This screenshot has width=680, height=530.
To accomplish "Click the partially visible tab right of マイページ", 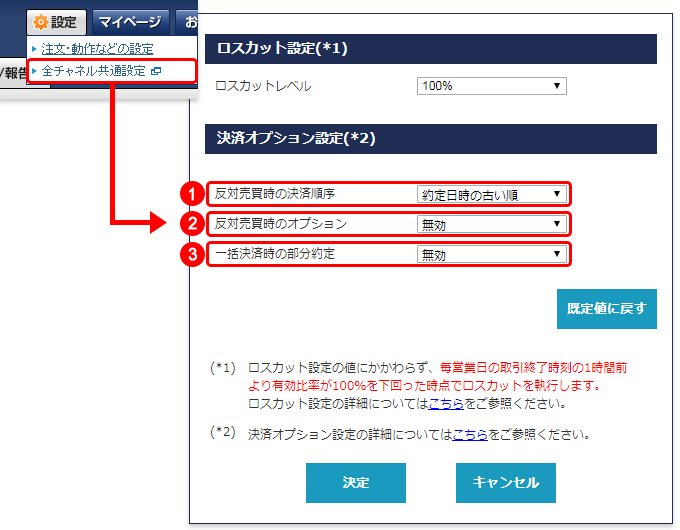I will tap(185, 22).
